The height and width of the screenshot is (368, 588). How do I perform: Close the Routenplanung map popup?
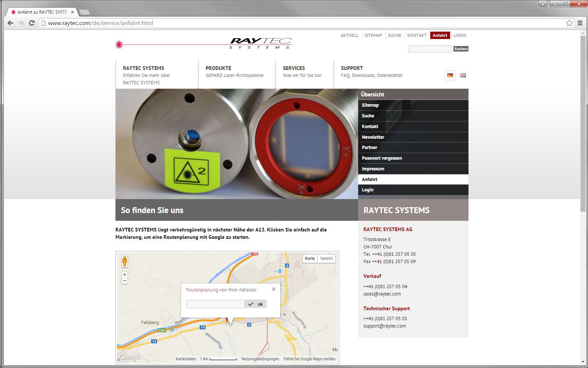pyautogui.click(x=274, y=289)
